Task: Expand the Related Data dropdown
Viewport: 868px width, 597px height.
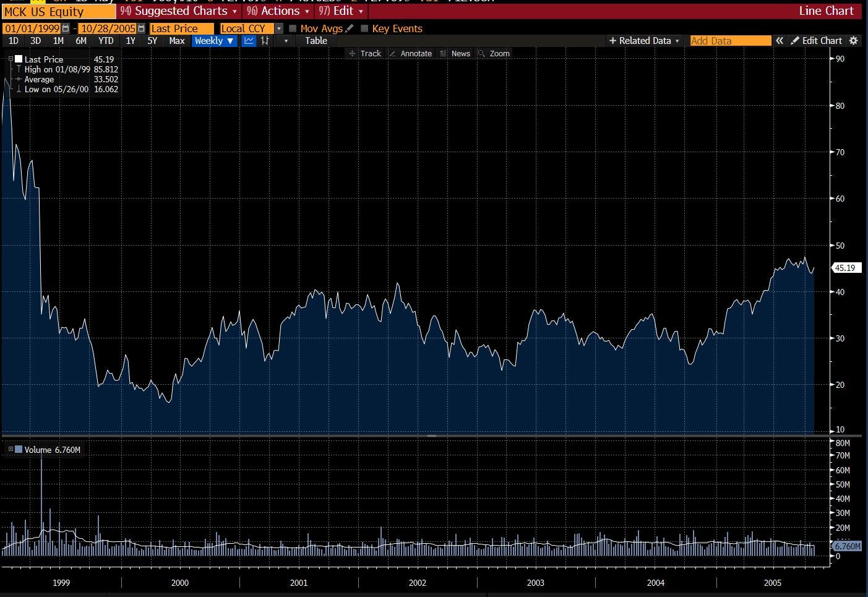Action: (x=644, y=41)
